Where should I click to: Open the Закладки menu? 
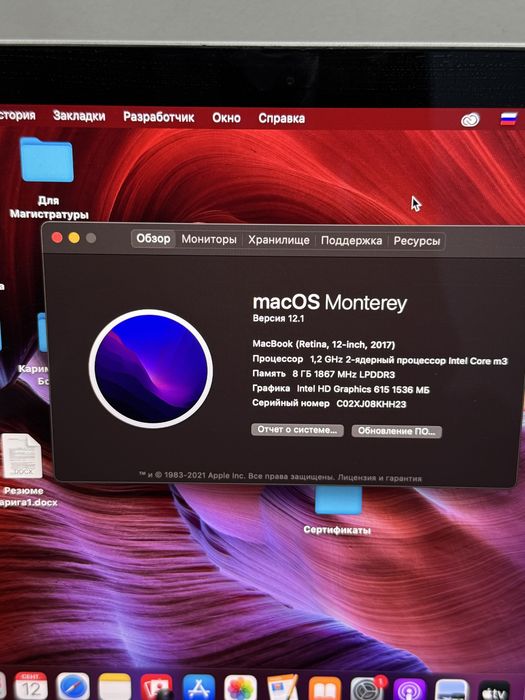(x=79, y=116)
